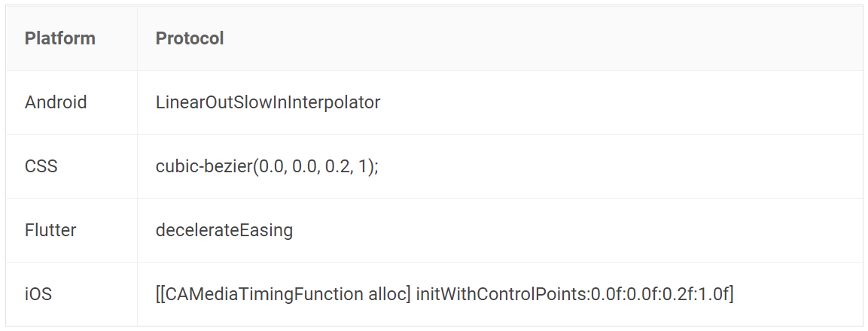Click the Platform column header
This screenshot has height=331, width=868.
59,38
